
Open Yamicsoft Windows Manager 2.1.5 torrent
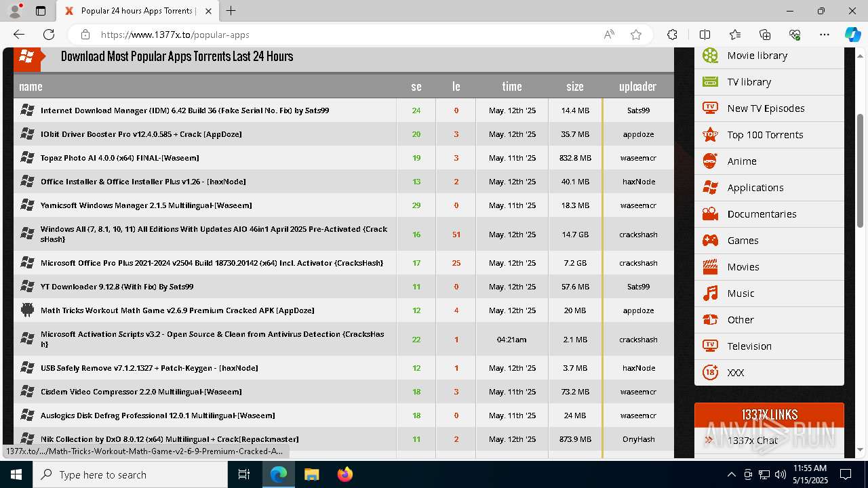146,205
